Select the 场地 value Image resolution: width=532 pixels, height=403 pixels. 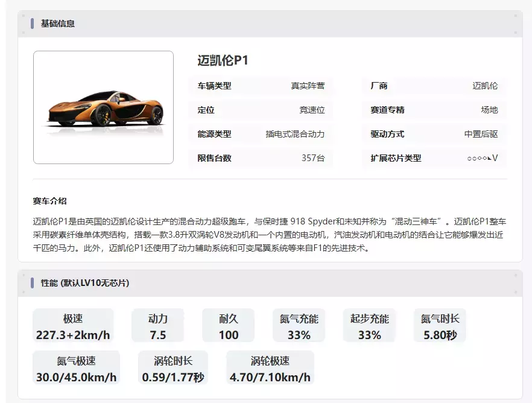(x=489, y=110)
